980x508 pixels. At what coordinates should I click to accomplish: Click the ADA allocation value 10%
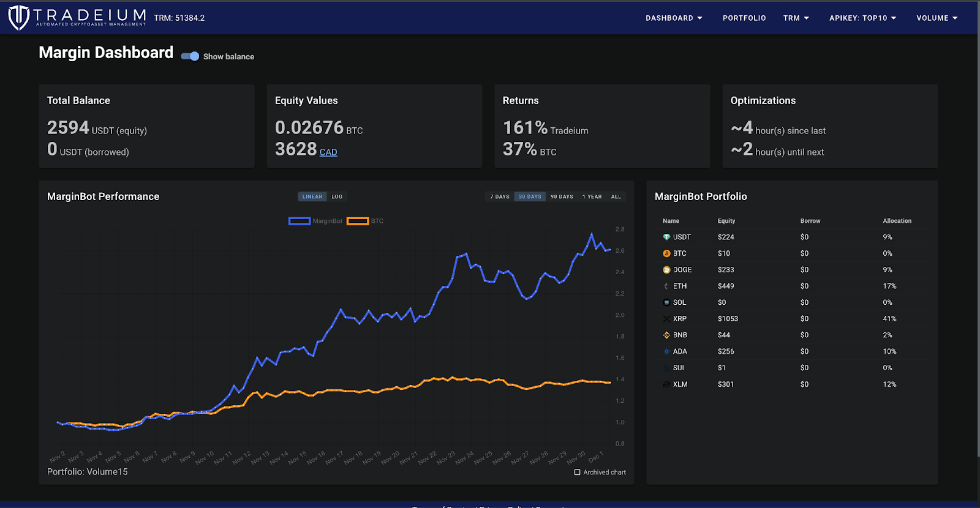pyautogui.click(x=889, y=351)
